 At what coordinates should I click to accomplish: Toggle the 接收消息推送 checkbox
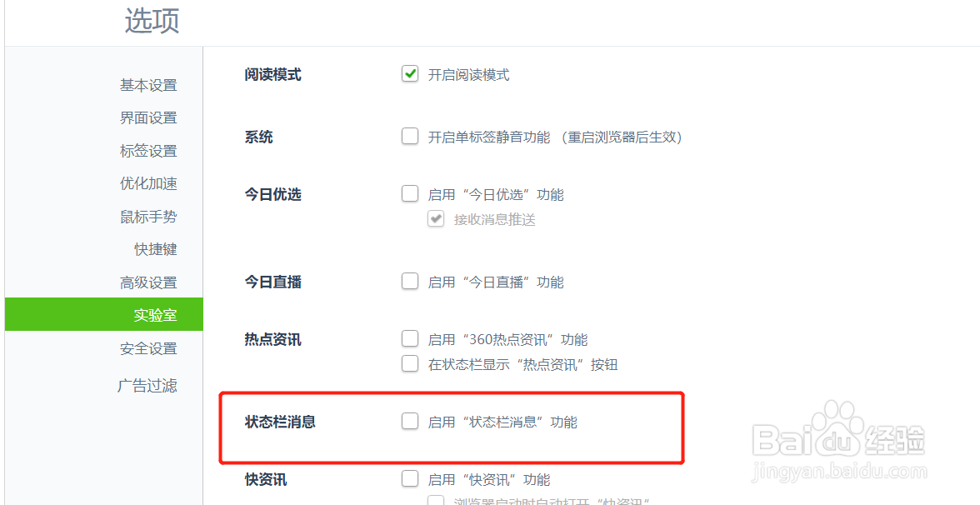pos(436,219)
